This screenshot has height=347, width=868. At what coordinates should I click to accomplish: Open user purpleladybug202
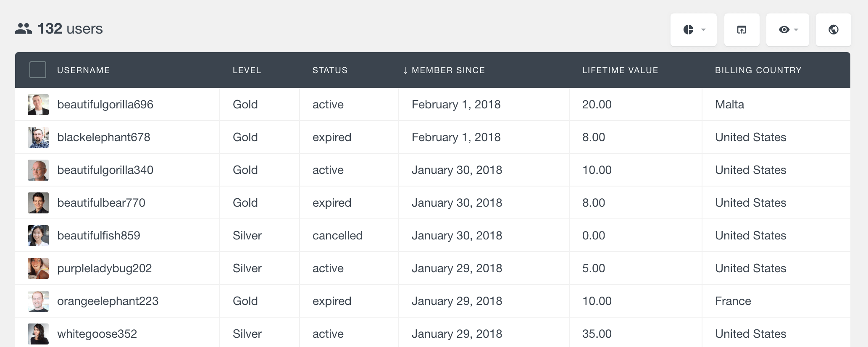[x=105, y=268]
